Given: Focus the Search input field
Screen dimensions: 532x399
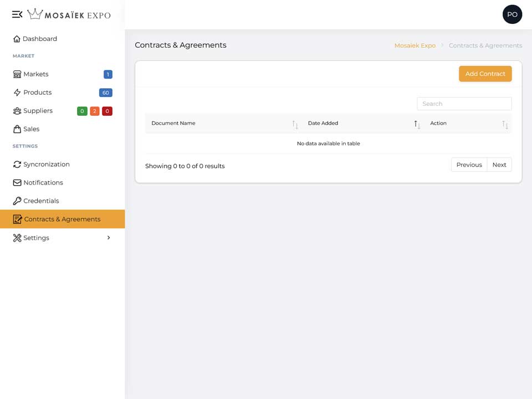Looking at the screenshot, I should point(464,104).
